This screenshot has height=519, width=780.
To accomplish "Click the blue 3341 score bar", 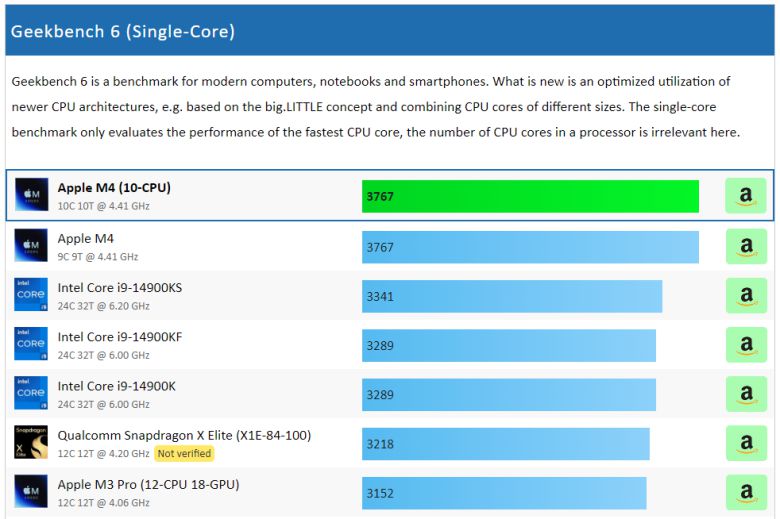I will tap(511, 295).
